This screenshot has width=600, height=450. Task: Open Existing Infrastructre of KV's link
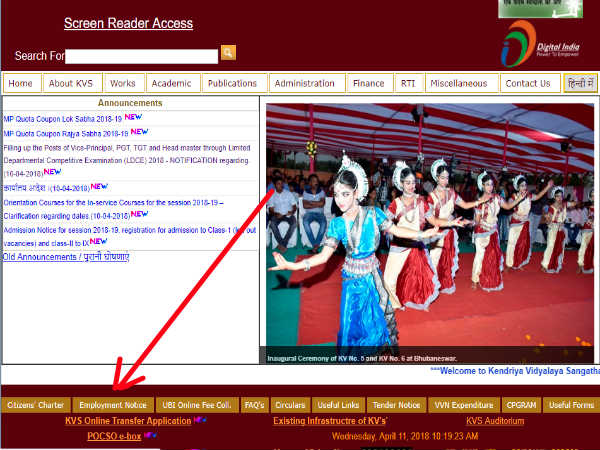click(330, 421)
